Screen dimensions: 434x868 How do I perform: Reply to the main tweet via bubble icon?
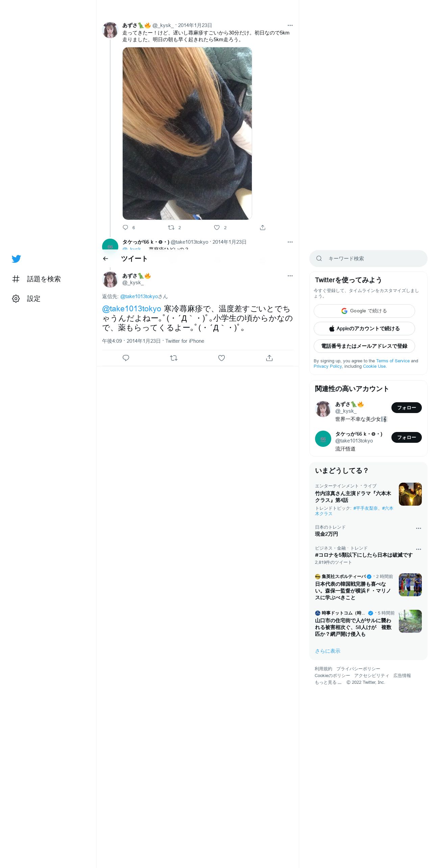[126, 358]
